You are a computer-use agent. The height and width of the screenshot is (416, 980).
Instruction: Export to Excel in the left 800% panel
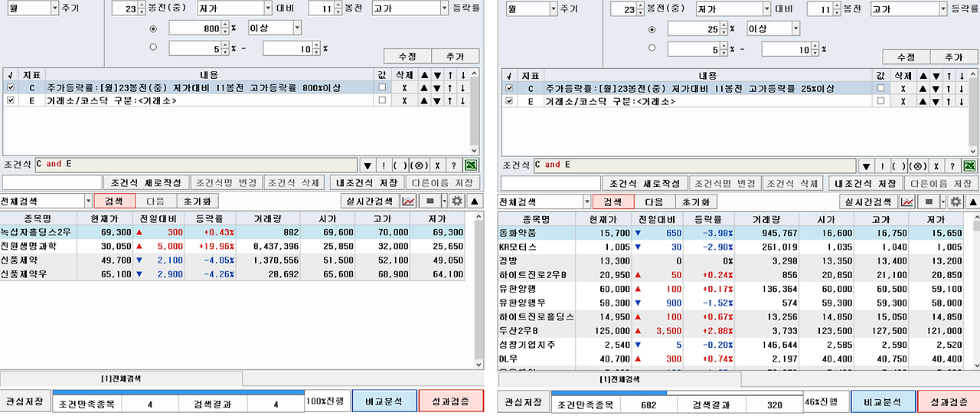coord(472,165)
